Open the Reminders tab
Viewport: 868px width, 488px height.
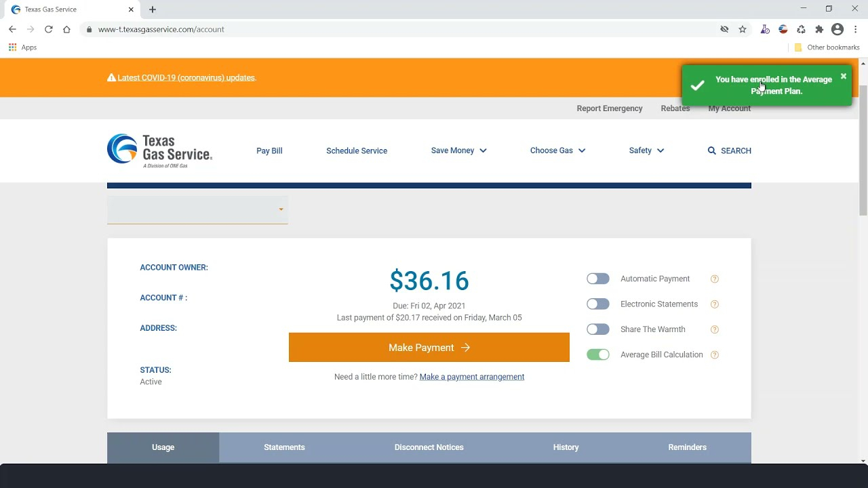click(687, 447)
